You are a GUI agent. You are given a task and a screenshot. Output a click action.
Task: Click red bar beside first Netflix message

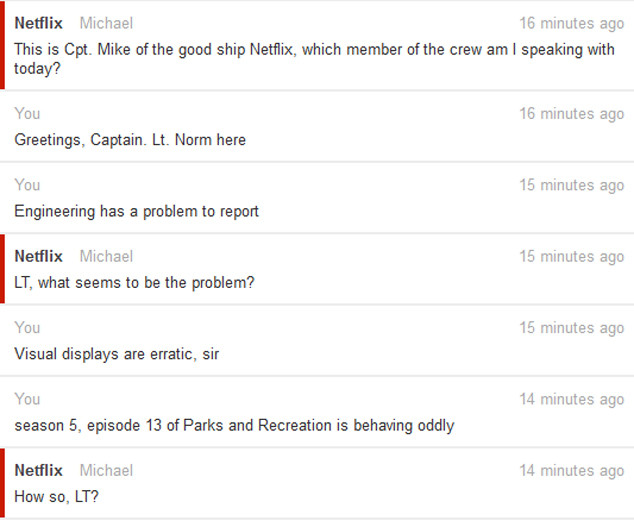coord(2,45)
